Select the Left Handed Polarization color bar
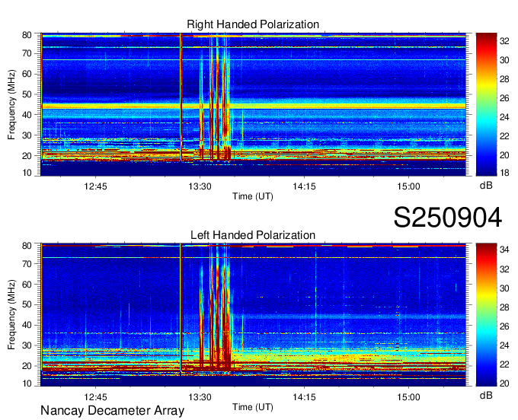 pos(486,315)
